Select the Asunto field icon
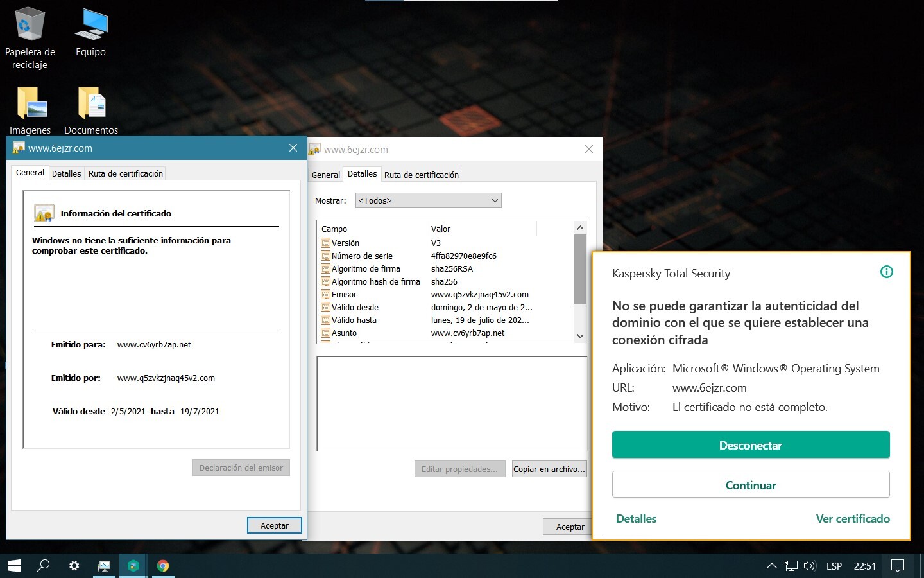The height and width of the screenshot is (578, 924). click(325, 333)
